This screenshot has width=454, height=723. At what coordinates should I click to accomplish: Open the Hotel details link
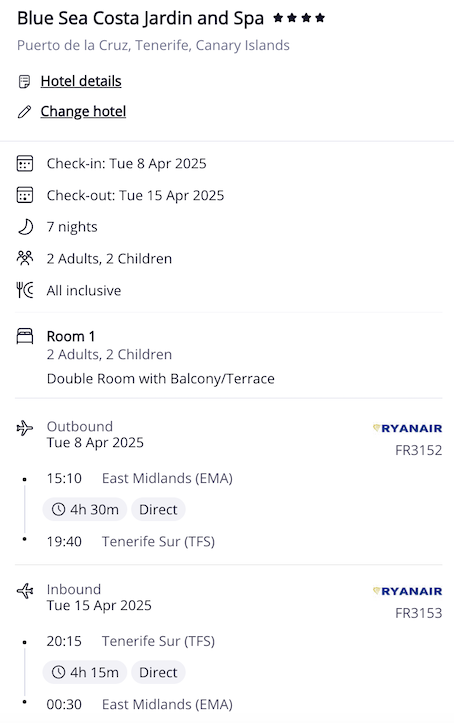coord(81,81)
